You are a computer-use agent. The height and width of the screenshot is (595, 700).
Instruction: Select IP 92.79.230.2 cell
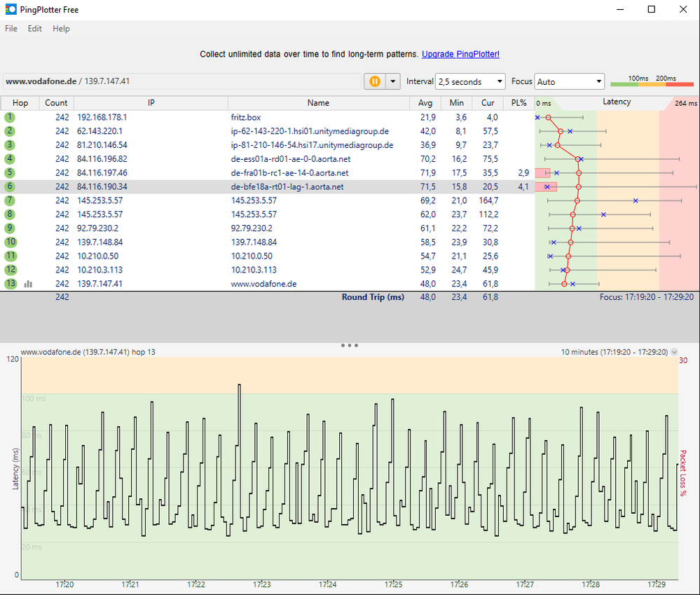coord(98,228)
